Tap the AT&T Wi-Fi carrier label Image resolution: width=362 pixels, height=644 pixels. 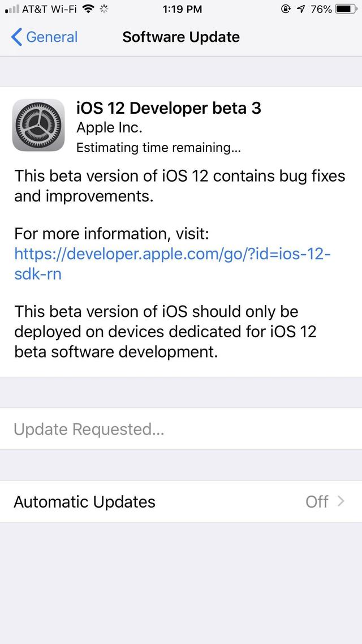point(49,9)
